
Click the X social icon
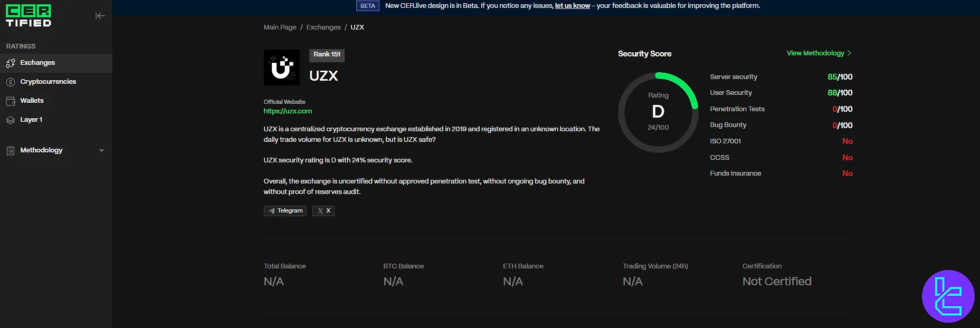click(320, 211)
